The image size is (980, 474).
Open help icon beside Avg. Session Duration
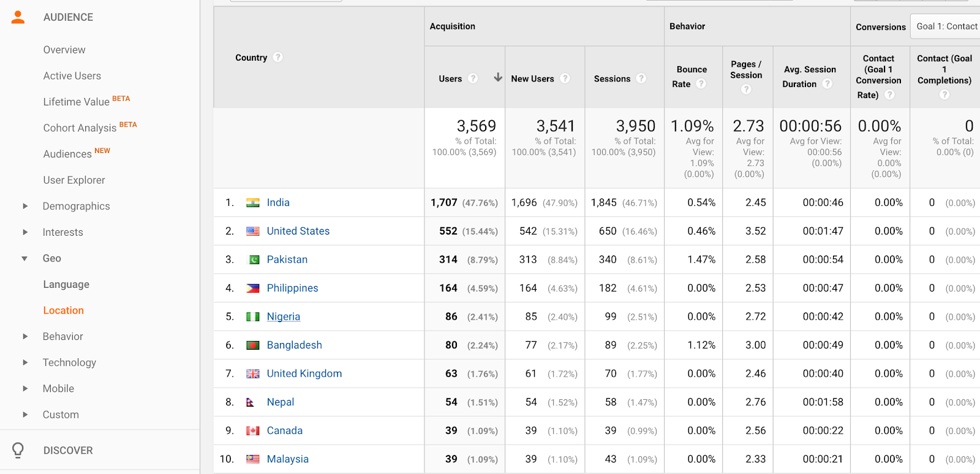(827, 83)
